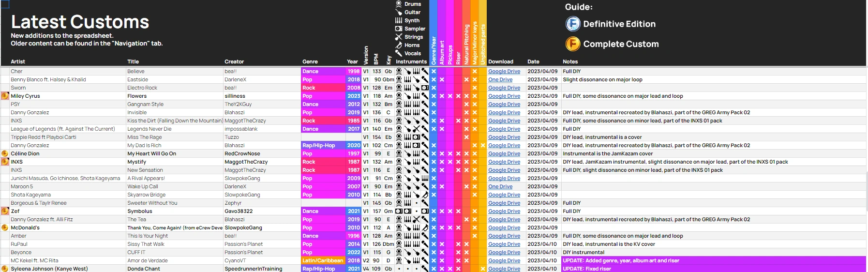
Task: Toggle Unpitched parts X in Donda Chant row
Action: click(x=483, y=269)
